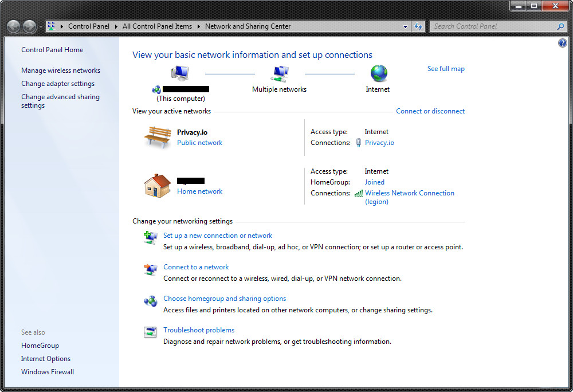Image resolution: width=573 pixels, height=392 pixels.
Task: Open Control Panel Home in sidebar
Action: click(x=52, y=50)
